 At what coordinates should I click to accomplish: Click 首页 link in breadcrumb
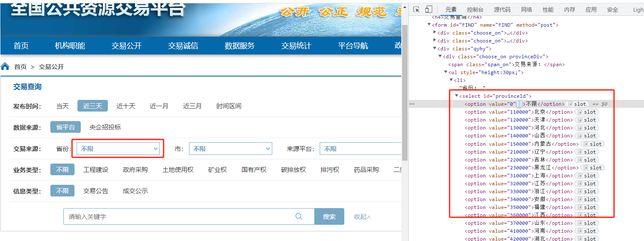coord(20,67)
